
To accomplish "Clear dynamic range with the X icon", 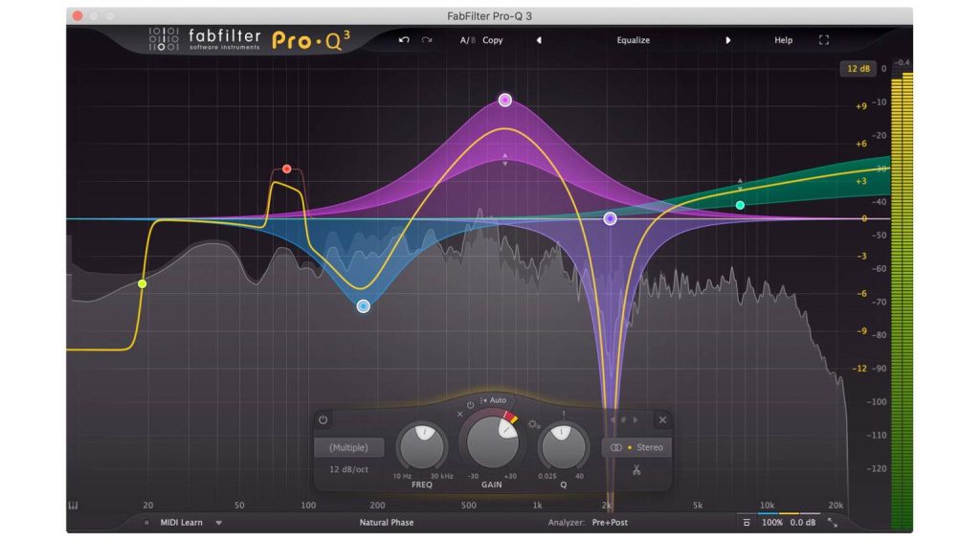I will point(460,414).
